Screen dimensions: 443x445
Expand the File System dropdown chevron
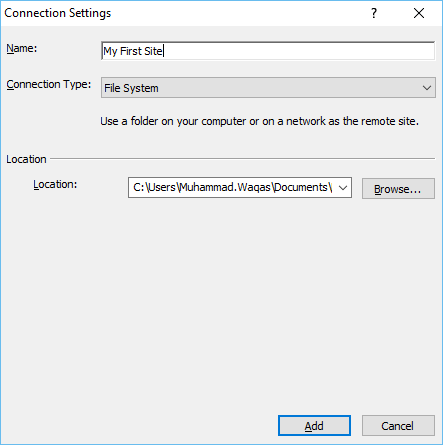tap(427, 88)
